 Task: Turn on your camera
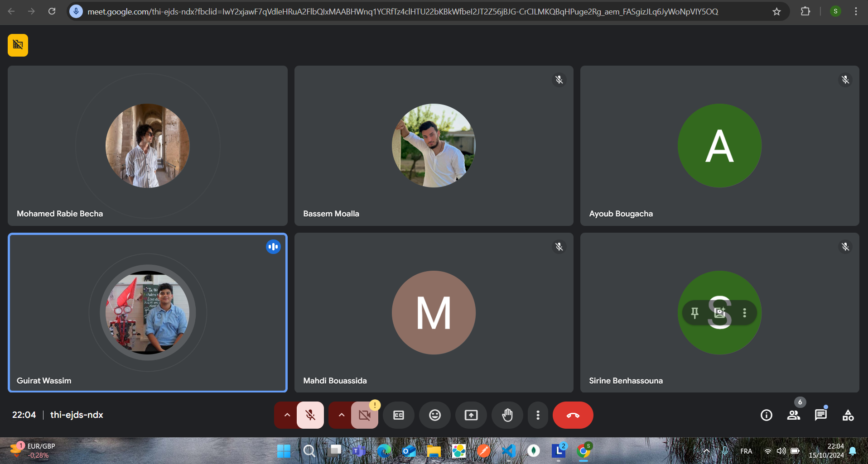pyautogui.click(x=365, y=415)
